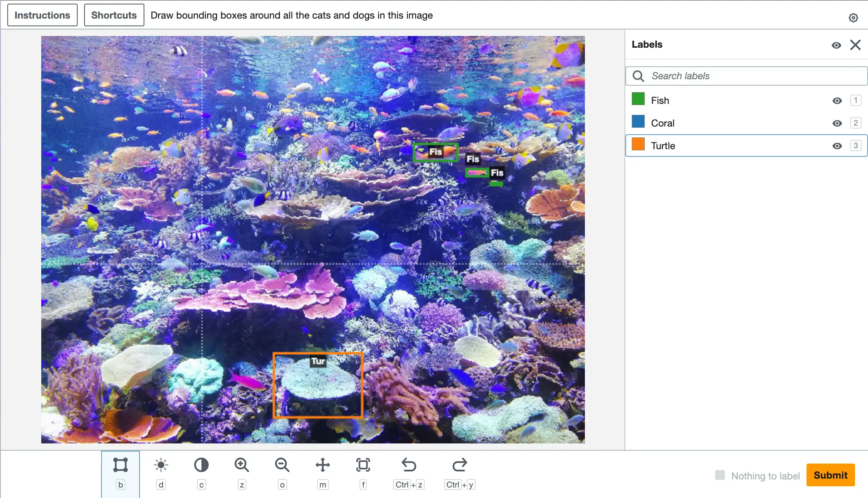
Task: Open the Instructions panel
Action: (42, 15)
